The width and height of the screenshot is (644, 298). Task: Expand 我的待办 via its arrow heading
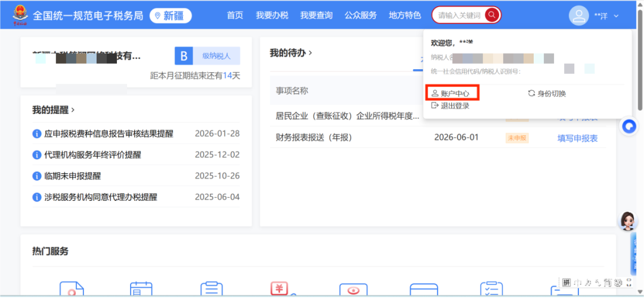coord(291,52)
